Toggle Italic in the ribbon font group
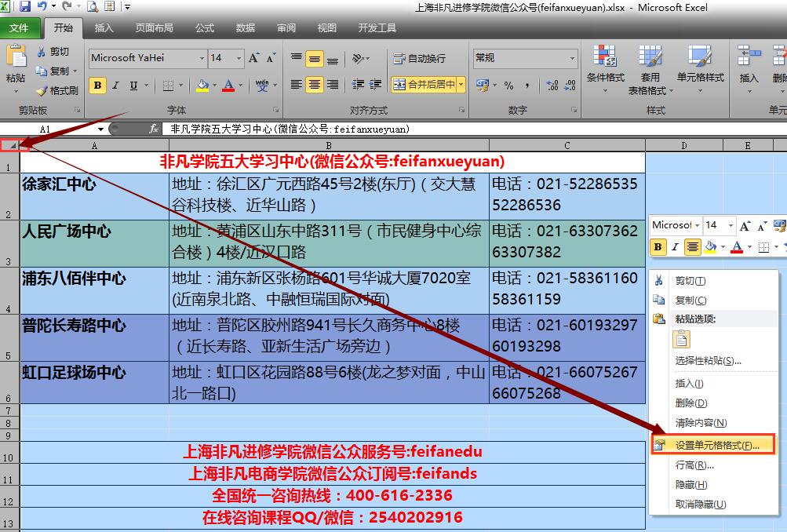The image size is (787, 532). tap(115, 86)
